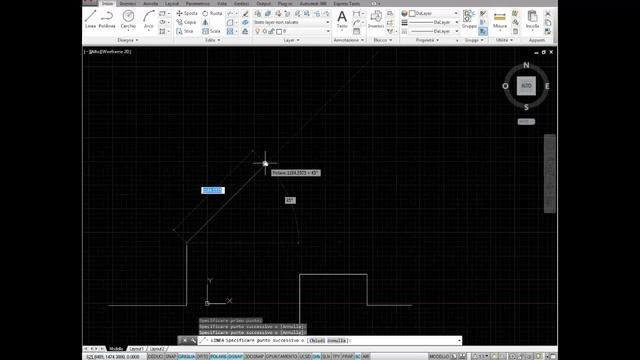
Task: Click the erase pencil icon in Edita
Action: 245,13
